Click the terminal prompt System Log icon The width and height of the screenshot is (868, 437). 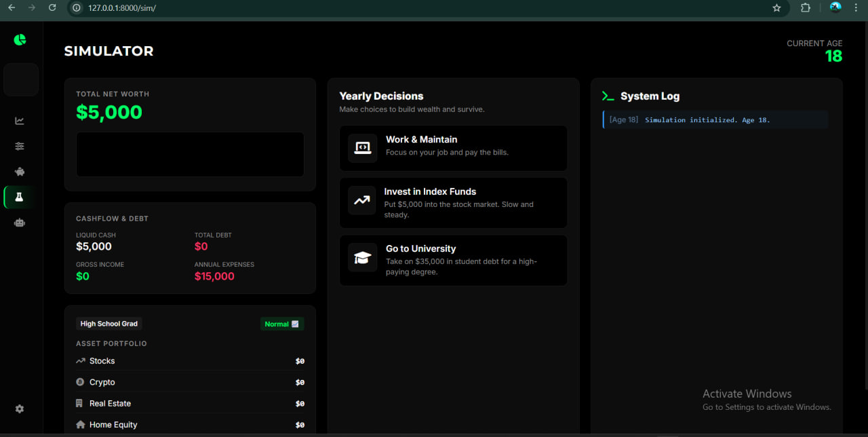coord(608,96)
